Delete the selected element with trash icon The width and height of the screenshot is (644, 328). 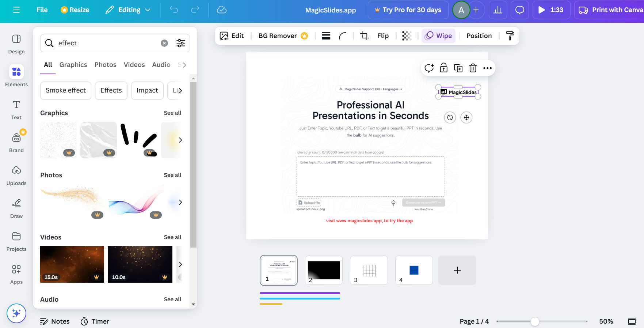(473, 68)
